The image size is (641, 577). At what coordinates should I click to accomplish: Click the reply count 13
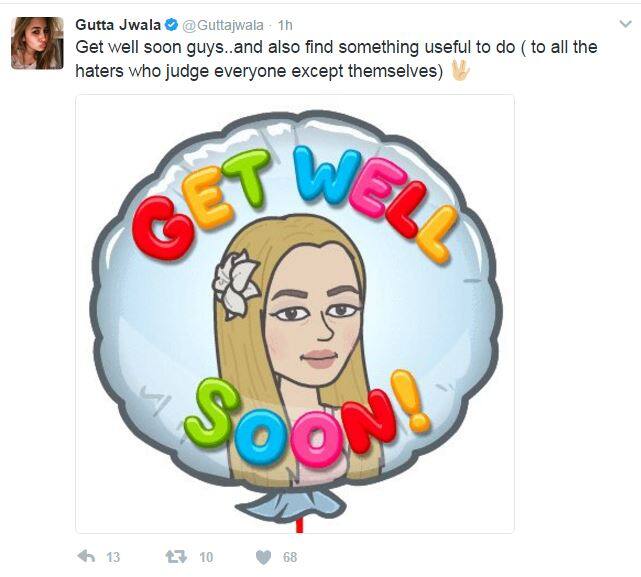pos(113,557)
